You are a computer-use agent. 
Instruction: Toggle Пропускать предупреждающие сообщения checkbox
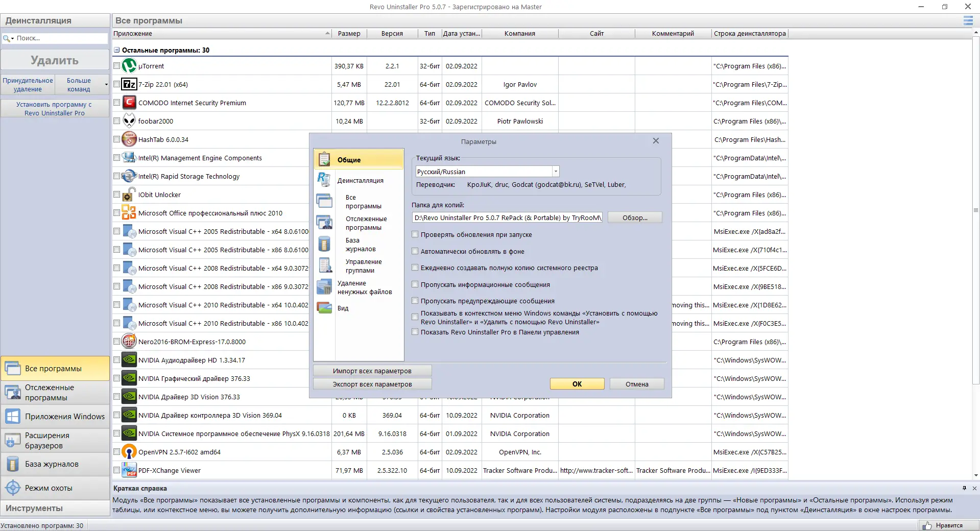415,301
